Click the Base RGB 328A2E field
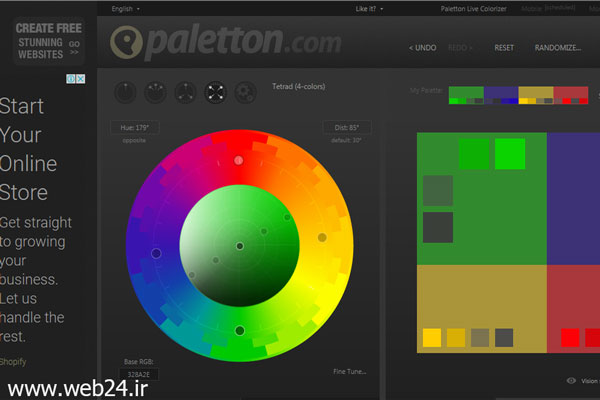The image size is (600, 400). [139, 374]
